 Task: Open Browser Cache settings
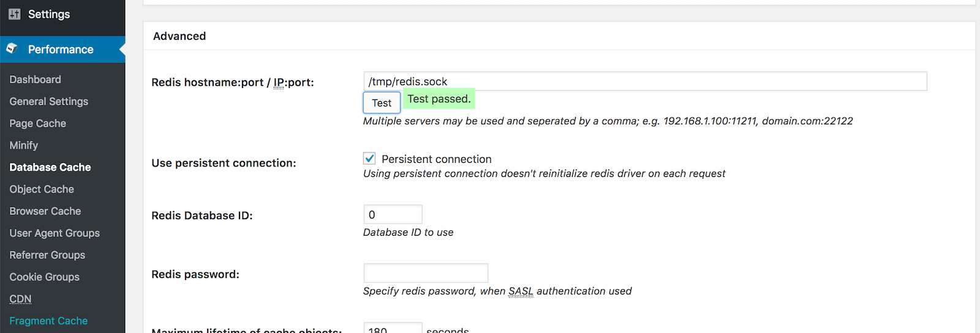coord(45,211)
